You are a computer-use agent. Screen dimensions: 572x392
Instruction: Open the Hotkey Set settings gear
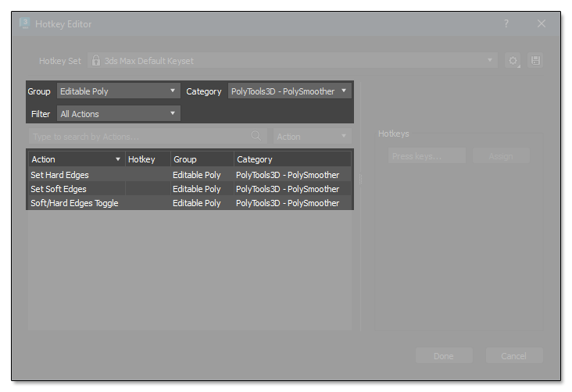[x=513, y=61]
